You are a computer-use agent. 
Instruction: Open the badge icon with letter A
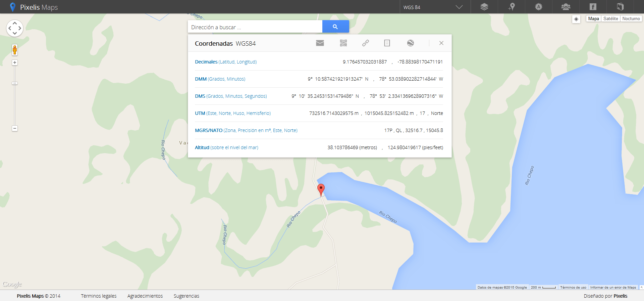[539, 7]
